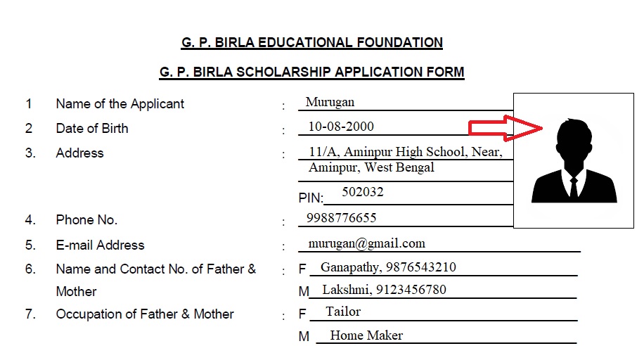Click the father's name field with Ganapathy
This screenshot has width=644, height=346.
(x=388, y=268)
